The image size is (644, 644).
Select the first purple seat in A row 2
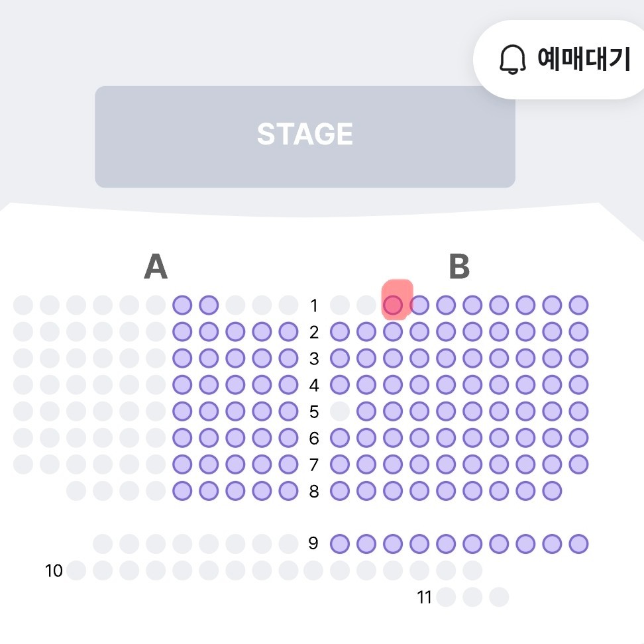(182, 332)
